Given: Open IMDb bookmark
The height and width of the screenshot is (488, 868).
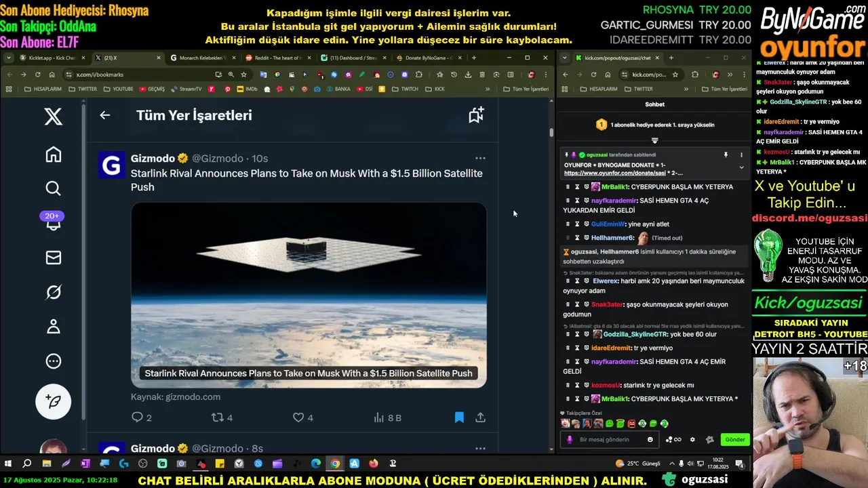Looking at the screenshot, I should tap(246, 89).
